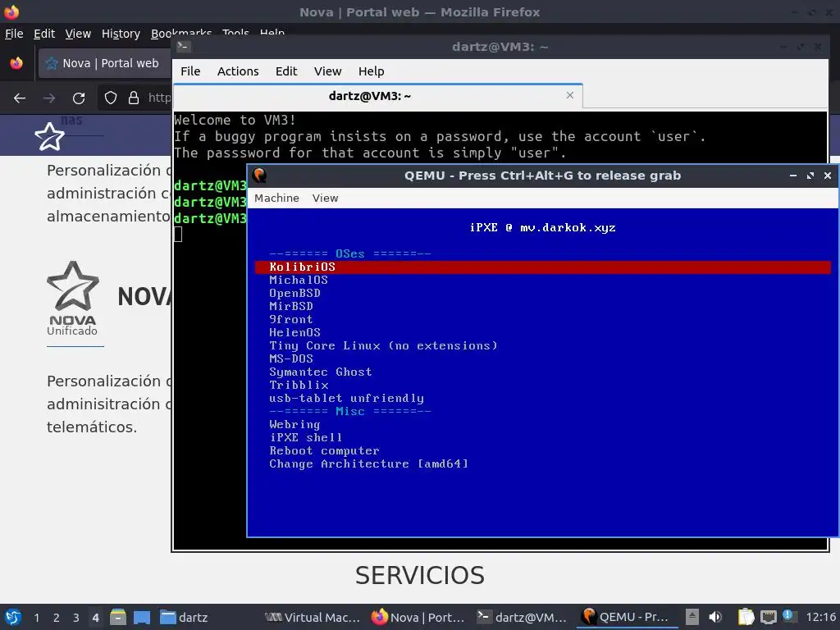Viewport: 840px width, 630px height.
Task: Click the white star logo in page header
Action: 49,137
